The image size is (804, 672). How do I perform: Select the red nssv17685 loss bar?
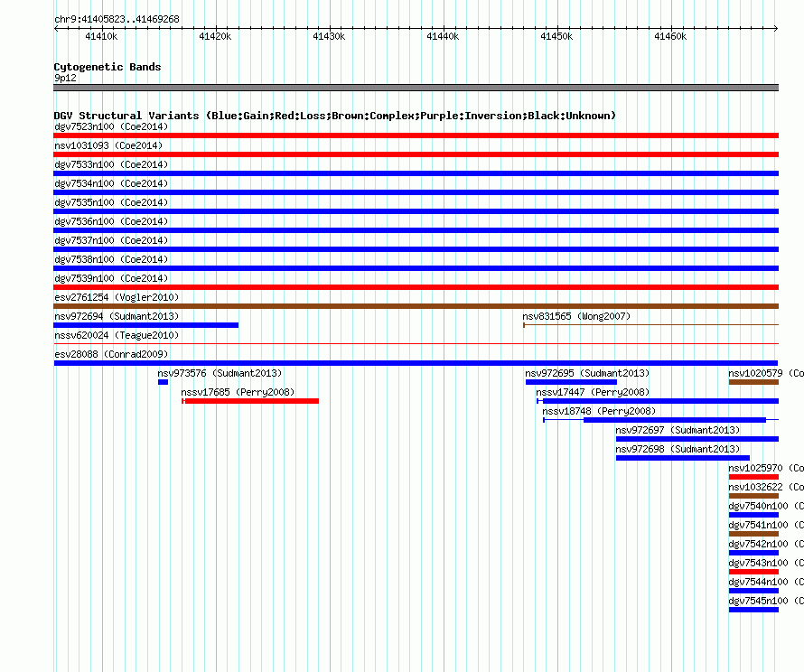coord(250,401)
